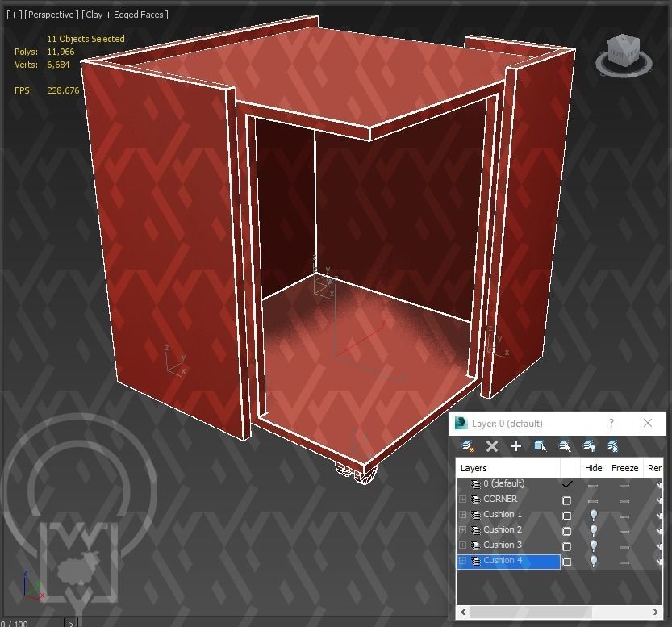Click the ViewCube navigation widget
672x627 pixels.
click(x=624, y=56)
